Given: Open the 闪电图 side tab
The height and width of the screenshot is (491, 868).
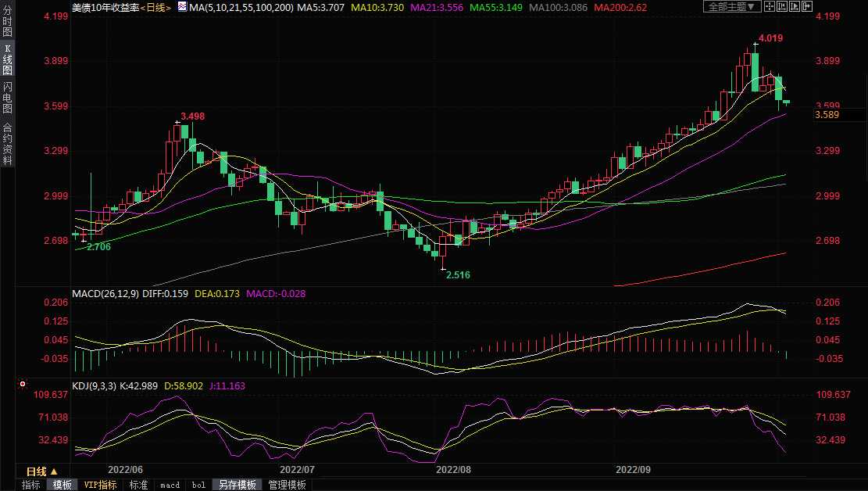Looking at the screenshot, I should pos(7,98).
